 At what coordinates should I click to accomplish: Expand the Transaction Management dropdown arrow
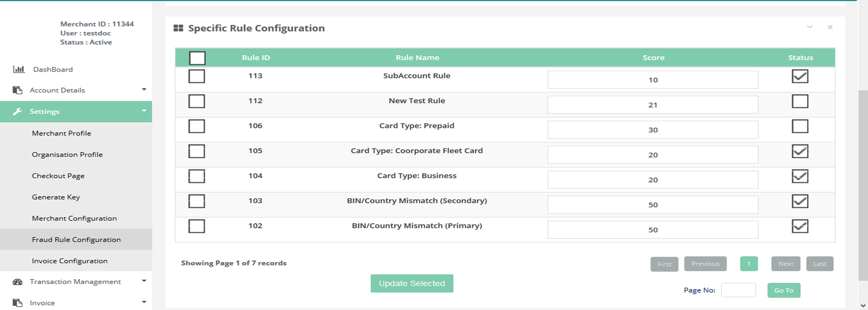pos(144,281)
